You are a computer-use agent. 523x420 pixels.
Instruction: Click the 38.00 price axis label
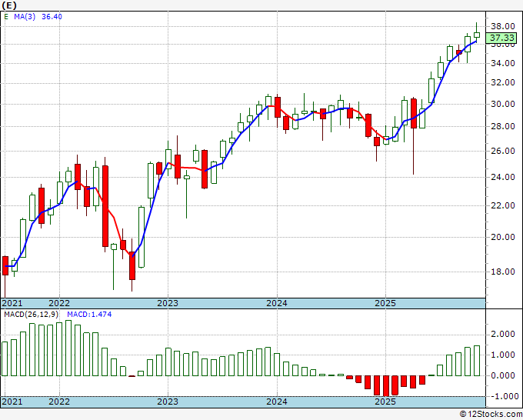coord(503,26)
